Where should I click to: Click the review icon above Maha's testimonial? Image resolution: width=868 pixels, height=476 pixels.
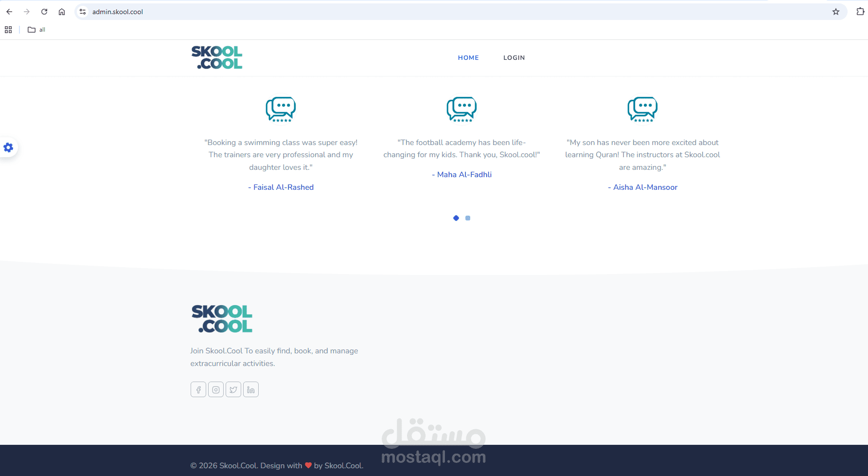[461, 109]
